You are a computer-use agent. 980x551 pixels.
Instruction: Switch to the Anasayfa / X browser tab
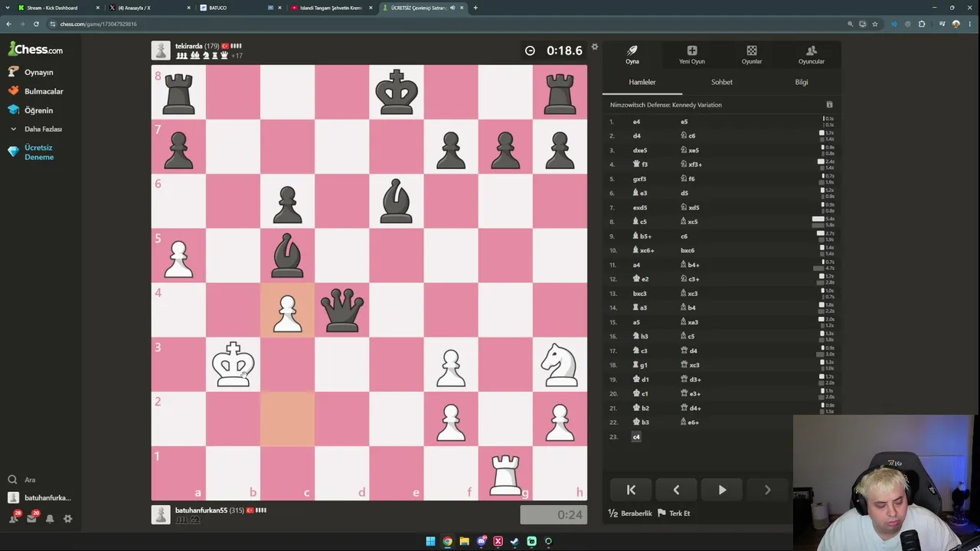[134, 8]
